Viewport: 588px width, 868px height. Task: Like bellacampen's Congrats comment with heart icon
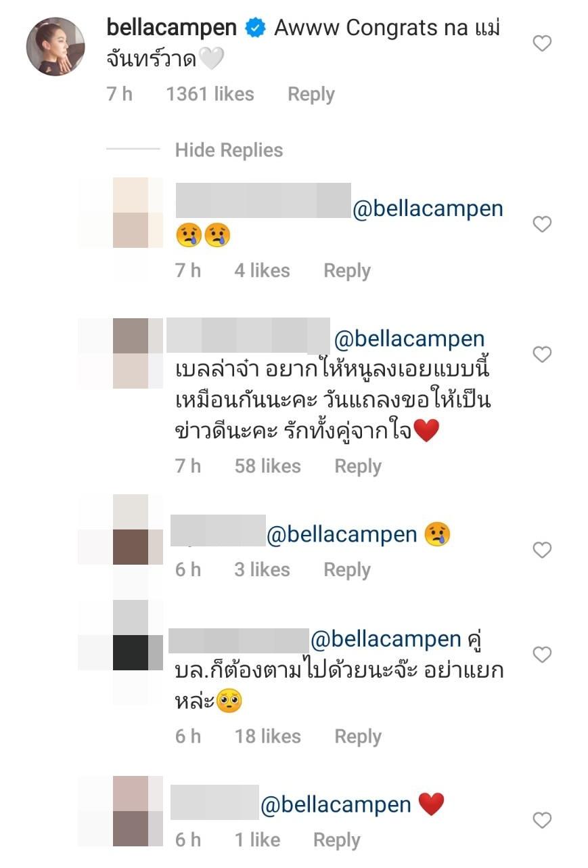pos(542,44)
